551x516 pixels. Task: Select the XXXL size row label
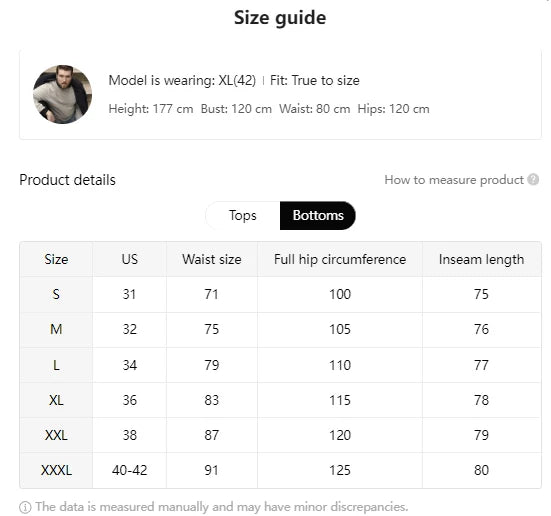coord(56,470)
